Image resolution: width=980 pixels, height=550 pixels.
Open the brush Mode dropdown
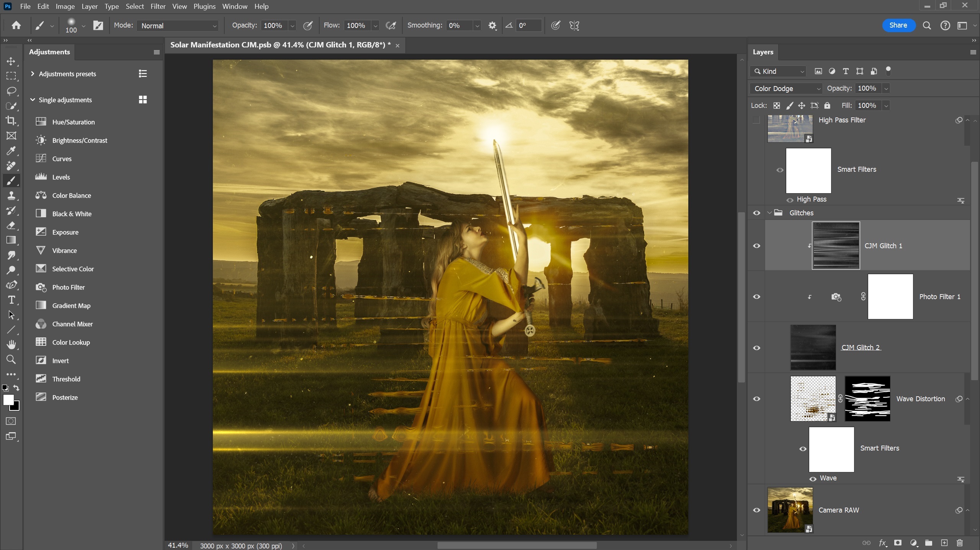click(x=177, y=26)
